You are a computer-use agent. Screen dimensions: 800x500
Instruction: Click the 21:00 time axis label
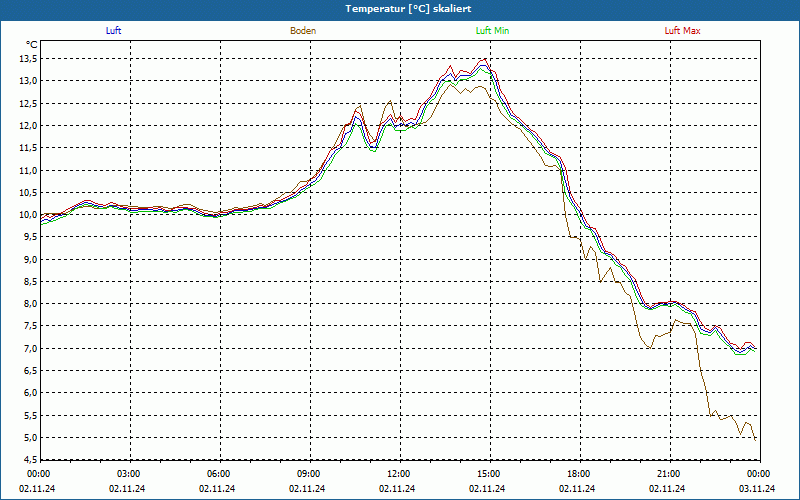(668, 474)
